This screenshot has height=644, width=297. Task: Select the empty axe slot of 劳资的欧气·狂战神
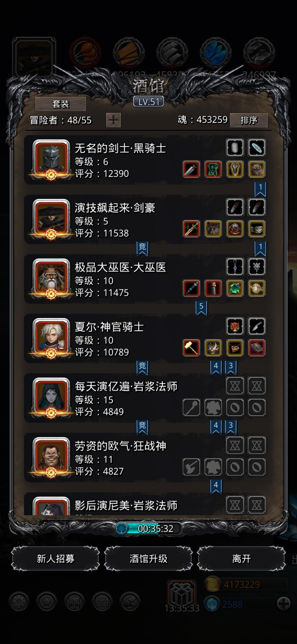(x=191, y=467)
